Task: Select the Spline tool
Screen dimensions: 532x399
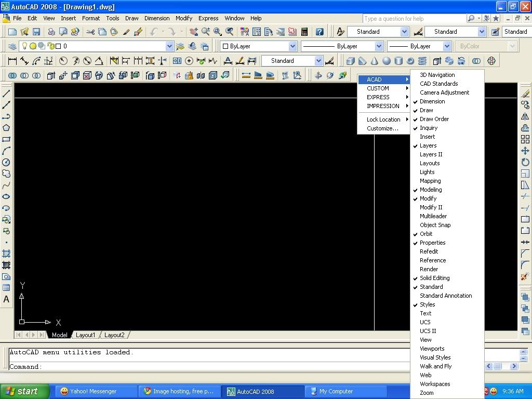Action: tap(6, 185)
